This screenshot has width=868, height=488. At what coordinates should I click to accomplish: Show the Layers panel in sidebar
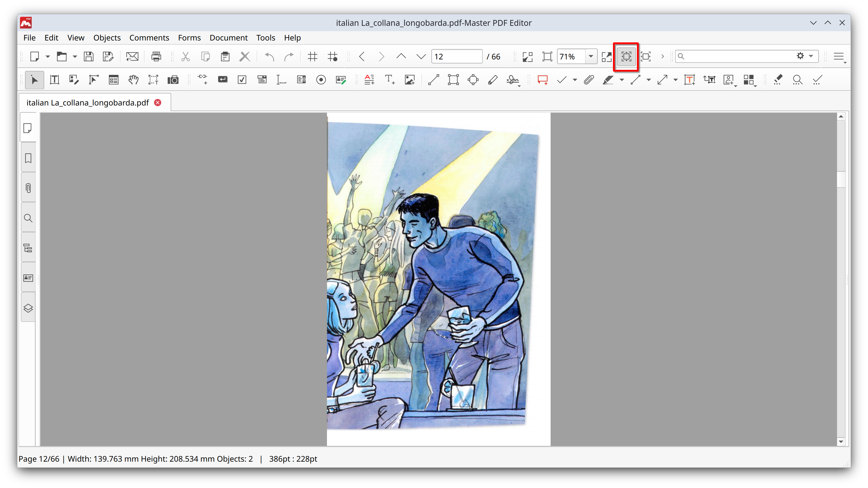point(28,308)
